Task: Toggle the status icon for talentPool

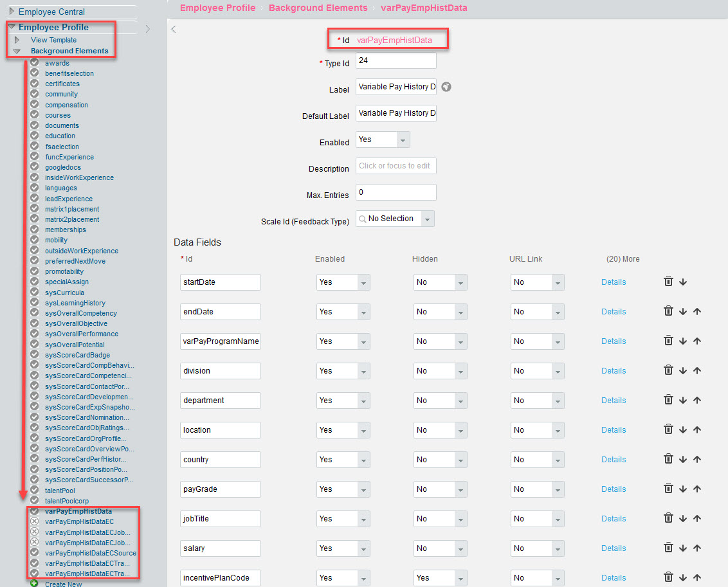Action: click(34, 490)
